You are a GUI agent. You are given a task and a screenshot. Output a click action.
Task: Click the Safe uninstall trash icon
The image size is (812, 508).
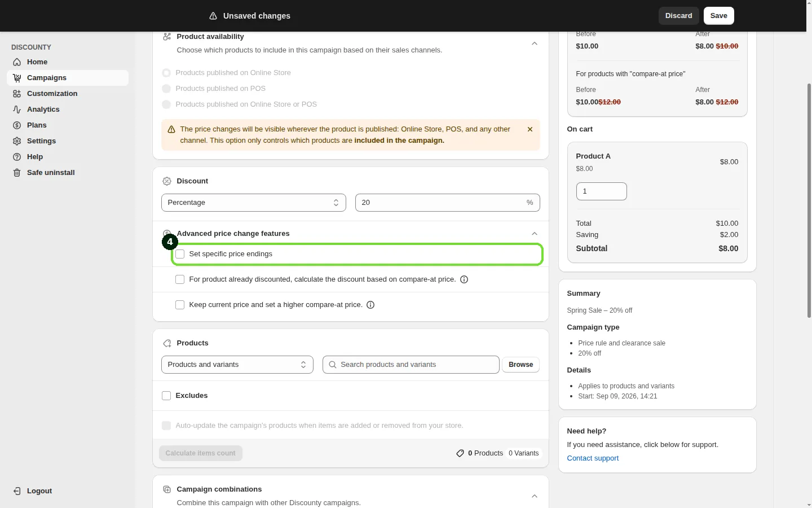17,173
